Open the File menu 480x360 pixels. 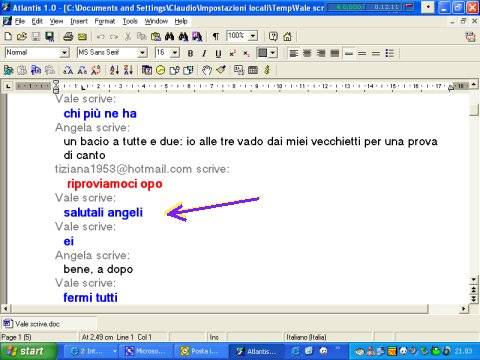coord(20,21)
